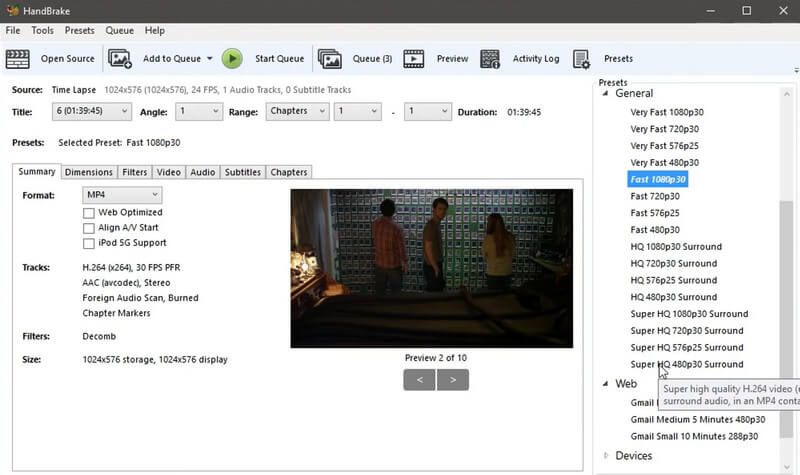Screen dimensions: 800x475
Task: Click the Preview film icon
Action: (x=414, y=59)
